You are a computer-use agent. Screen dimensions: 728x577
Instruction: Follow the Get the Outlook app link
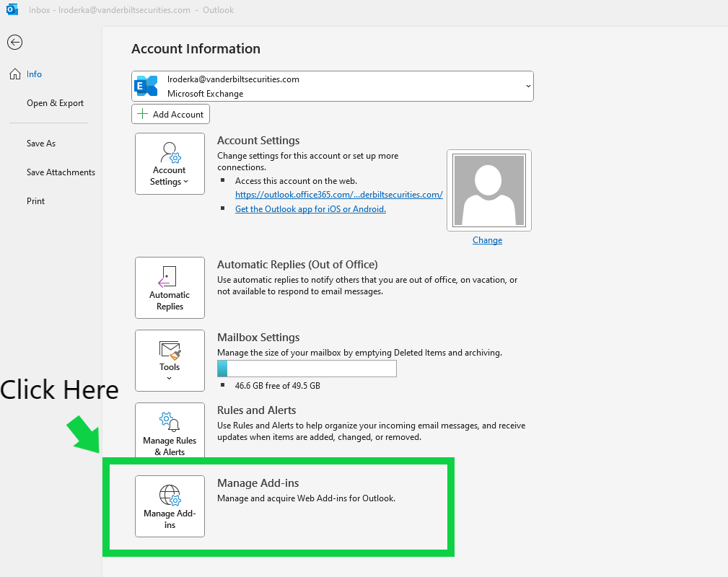[x=310, y=209]
